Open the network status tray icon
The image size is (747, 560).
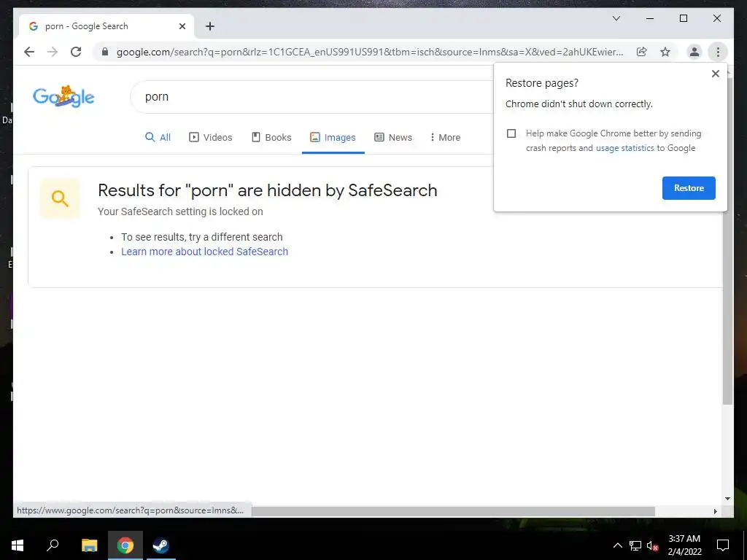tap(635, 545)
